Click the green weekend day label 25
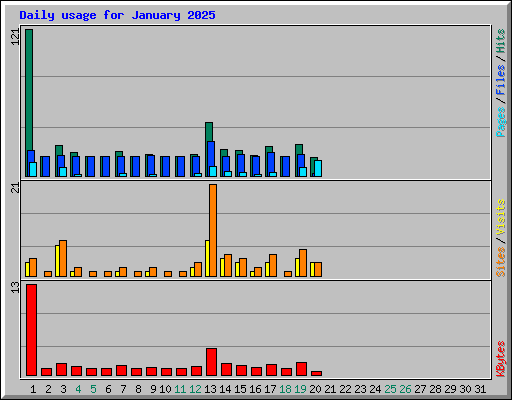Image resolution: width=512 pixels, height=400 pixels. 390,389
